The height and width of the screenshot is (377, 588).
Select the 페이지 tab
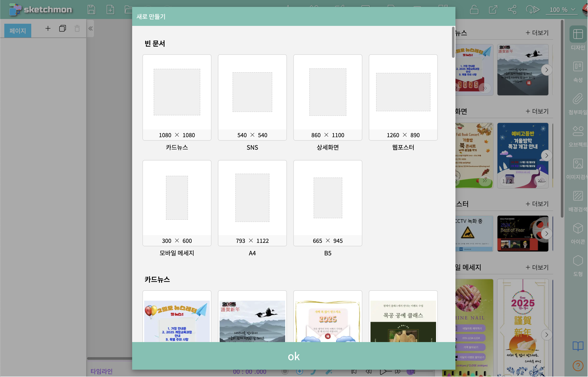18,31
